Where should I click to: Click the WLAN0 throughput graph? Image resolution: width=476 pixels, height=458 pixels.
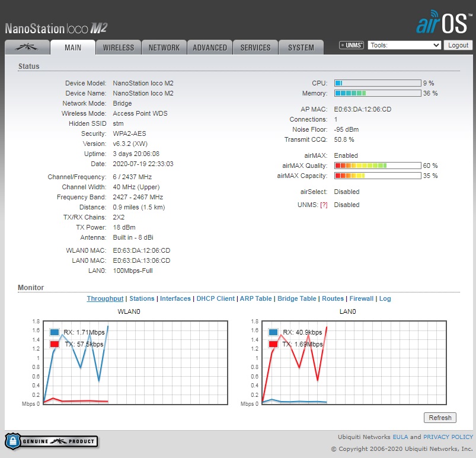tap(135, 362)
